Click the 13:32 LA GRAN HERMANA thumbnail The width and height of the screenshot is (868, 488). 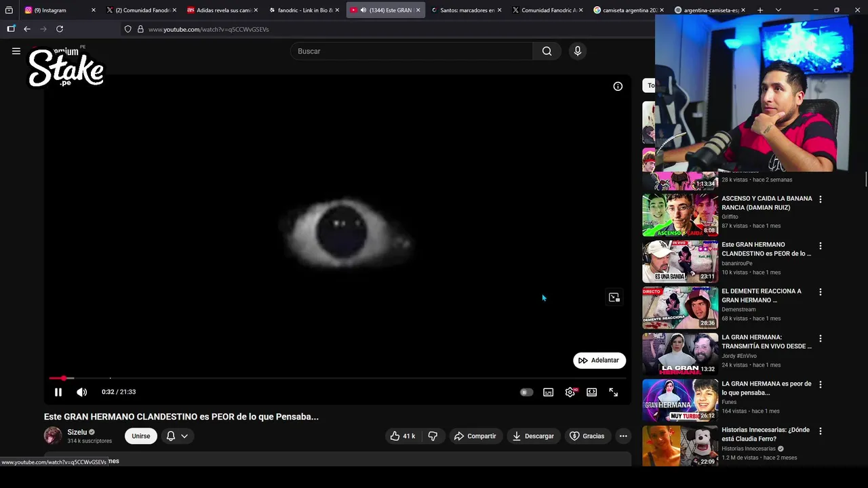click(x=680, y=354)
